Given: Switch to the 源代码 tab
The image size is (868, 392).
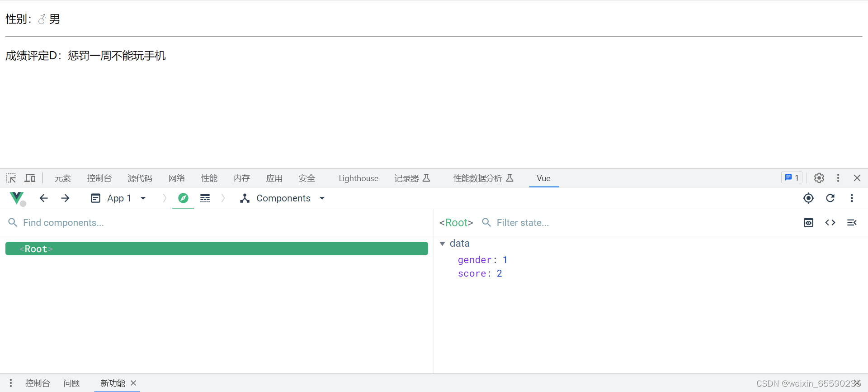Looking at the screenshot, I should 140,178.
